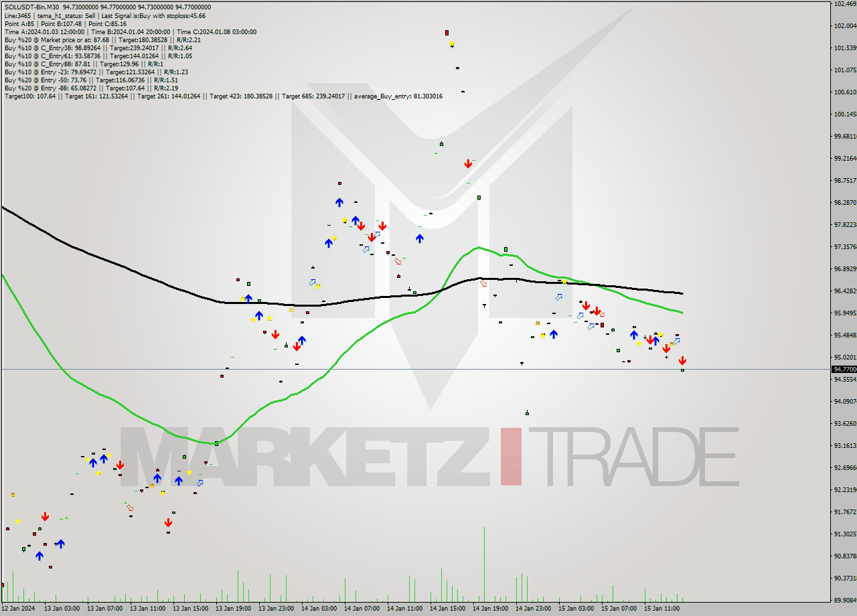
Task: Click the 92.2319 price axis label
Action: click(845, 489)
